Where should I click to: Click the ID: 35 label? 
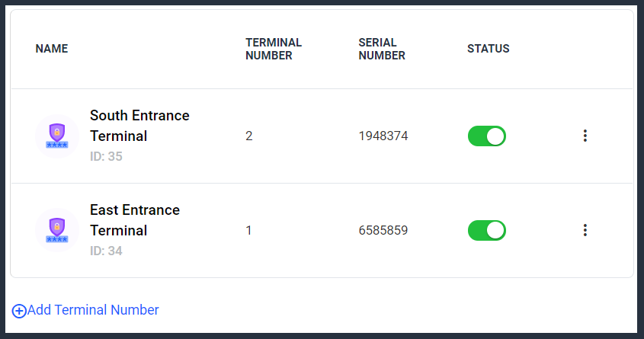click(106, 156)
